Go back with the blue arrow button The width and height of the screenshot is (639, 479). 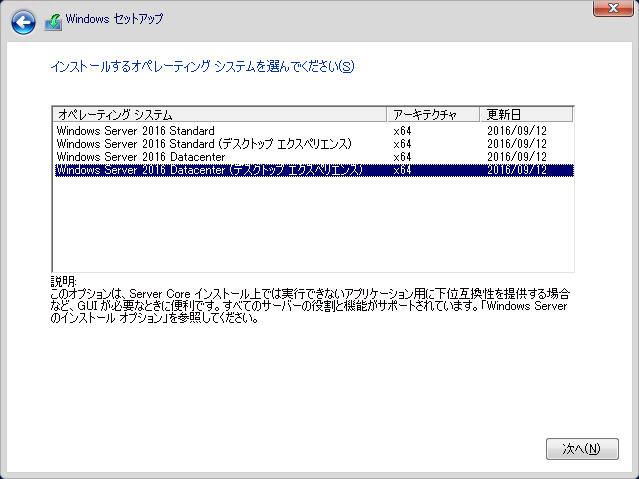pos(23,22)
